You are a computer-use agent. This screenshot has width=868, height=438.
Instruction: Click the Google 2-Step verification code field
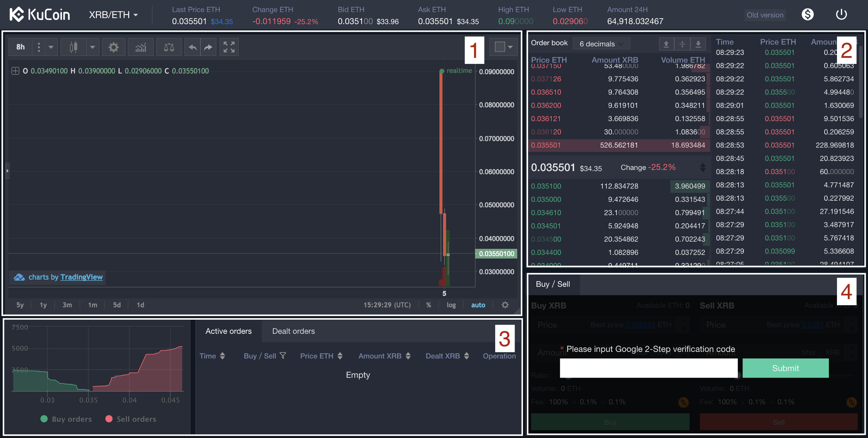click(x=648, y=368)
